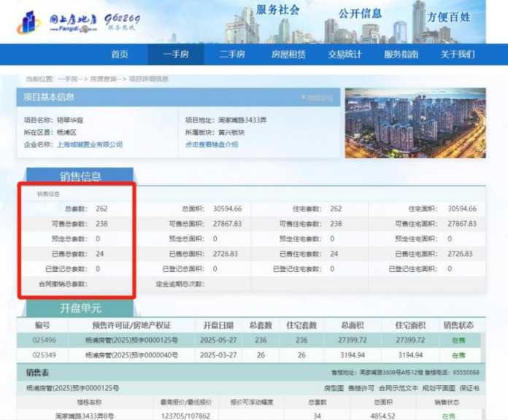Open the 售楼许可 link
The image size is (508, 420).
361,388
